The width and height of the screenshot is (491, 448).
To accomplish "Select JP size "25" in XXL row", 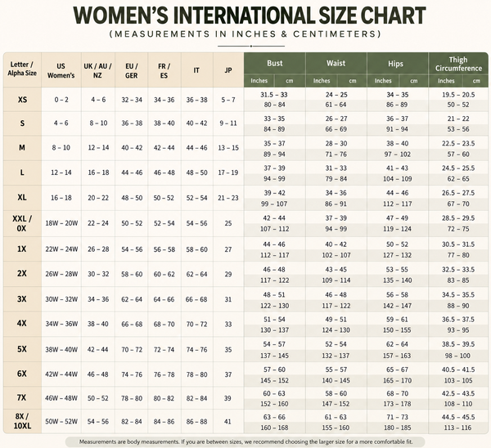I will 228,223.
